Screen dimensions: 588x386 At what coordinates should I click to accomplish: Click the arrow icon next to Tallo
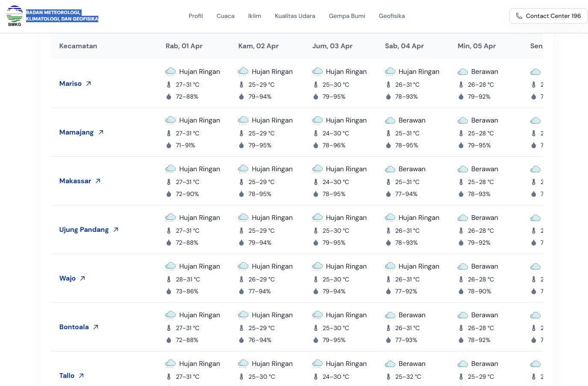[81, 376]
